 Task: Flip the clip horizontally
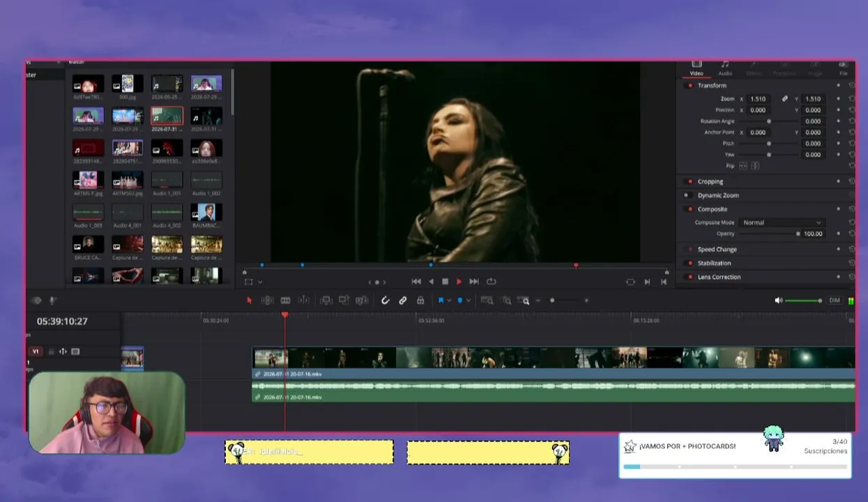(x=743, y=166)
